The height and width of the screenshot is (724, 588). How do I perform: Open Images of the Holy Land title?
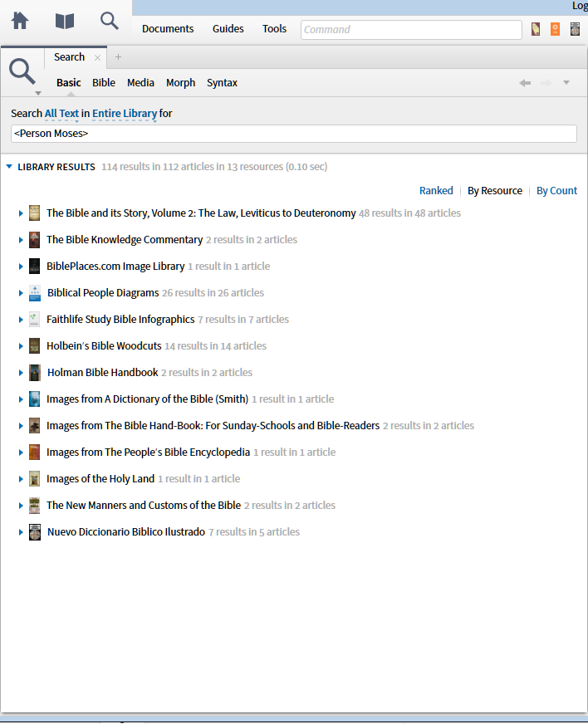pyautogui.click(x=100, y=479)
